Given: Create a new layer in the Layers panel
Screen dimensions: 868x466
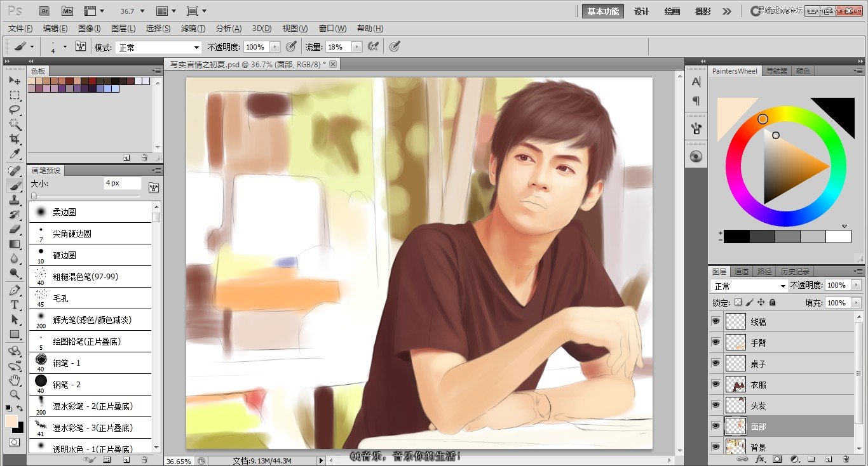Looking at the screenshot, I should pyautogui.click(x=829, y=458).
